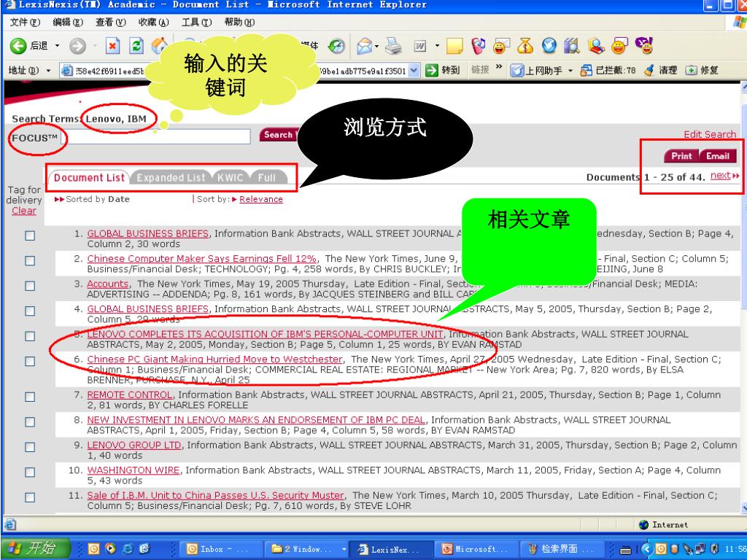The image size is (747, 560).
Task: Tag REMOTE CONTROL article checkbox
Action: click(30, 397)
